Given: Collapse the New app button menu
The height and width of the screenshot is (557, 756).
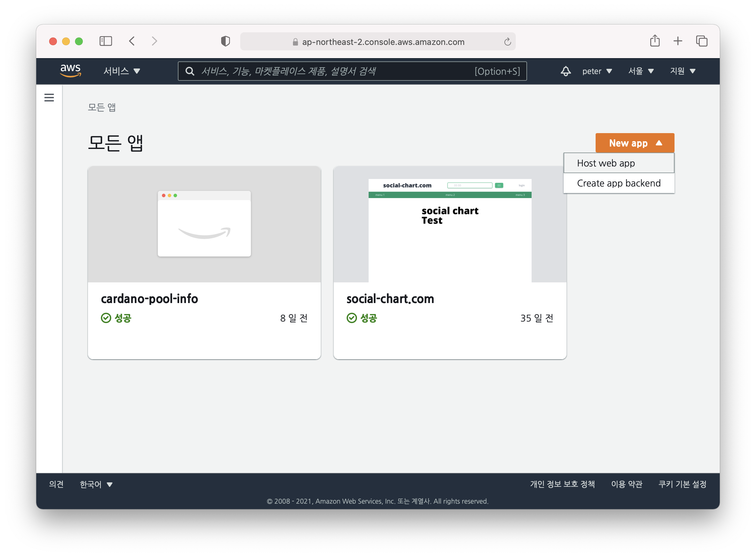Looking at the screenshot, I should [634, 143].
